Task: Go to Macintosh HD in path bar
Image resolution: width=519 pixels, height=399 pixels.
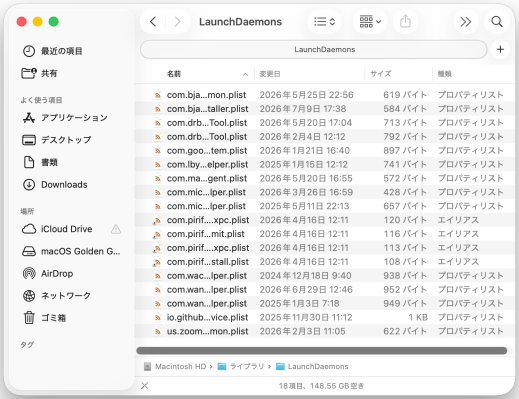Action: (x=175, y=367)
